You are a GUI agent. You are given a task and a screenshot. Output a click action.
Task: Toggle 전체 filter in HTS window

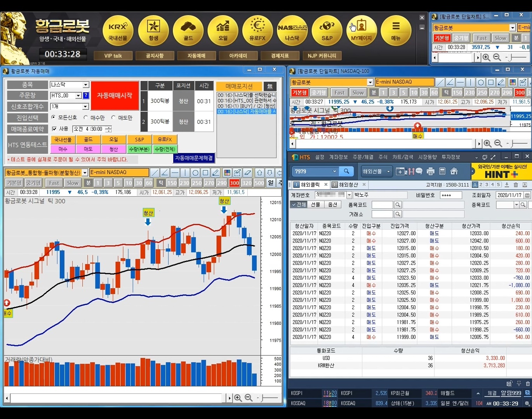[x=299, y=204]
